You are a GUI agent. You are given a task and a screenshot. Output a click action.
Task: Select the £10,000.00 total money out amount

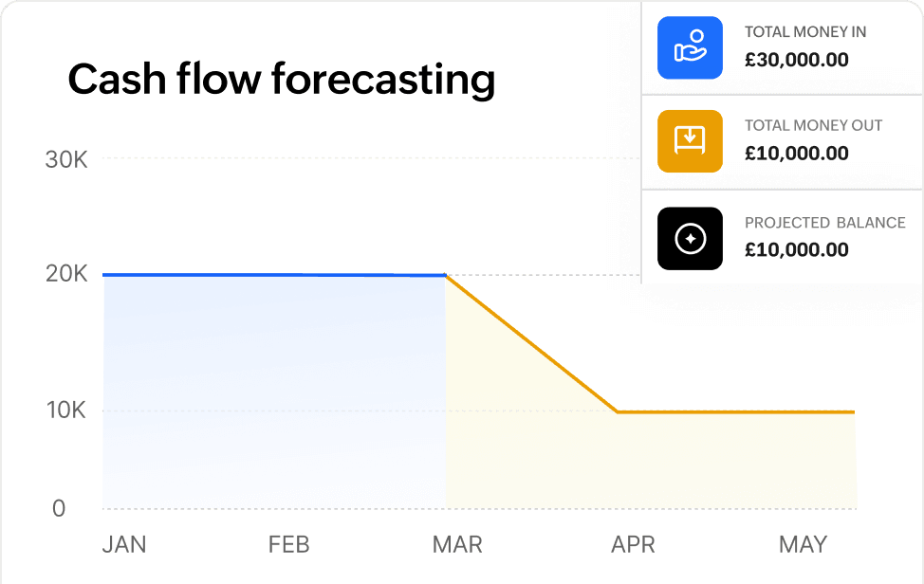(x=797, y=154)
